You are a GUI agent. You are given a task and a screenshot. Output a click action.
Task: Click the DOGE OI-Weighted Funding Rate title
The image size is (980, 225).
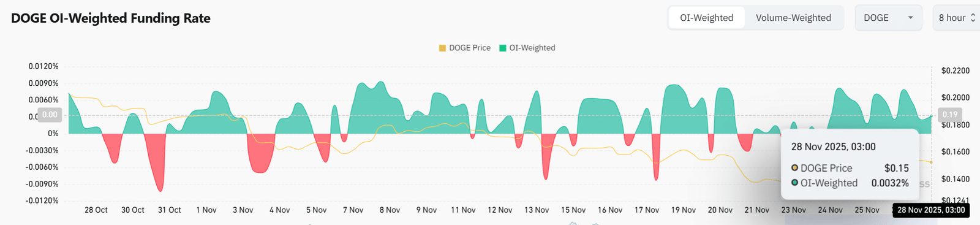pos(111,18)
